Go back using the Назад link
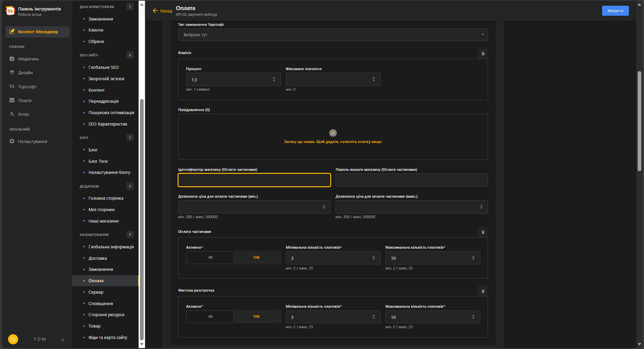 [x=162, y=11]
